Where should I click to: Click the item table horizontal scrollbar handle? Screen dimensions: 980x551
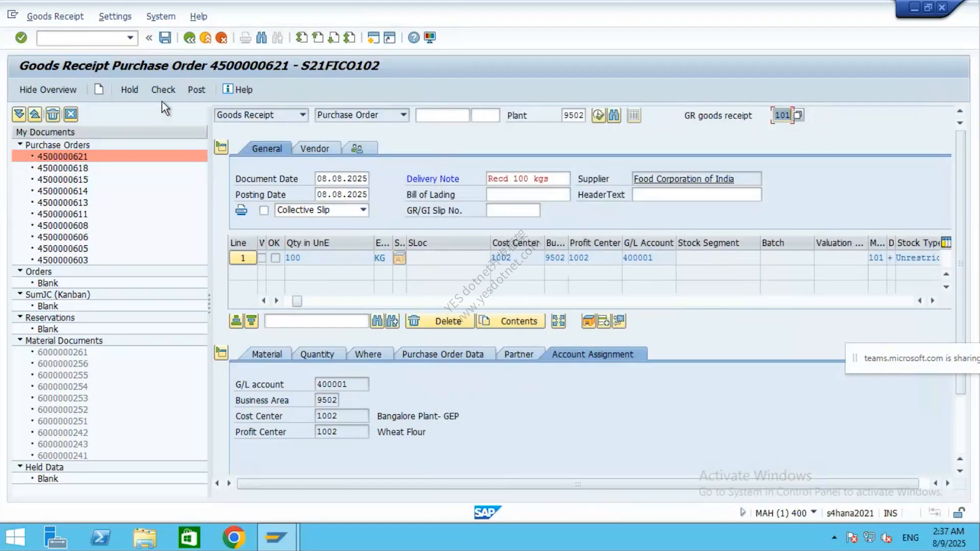pos(297,301)
